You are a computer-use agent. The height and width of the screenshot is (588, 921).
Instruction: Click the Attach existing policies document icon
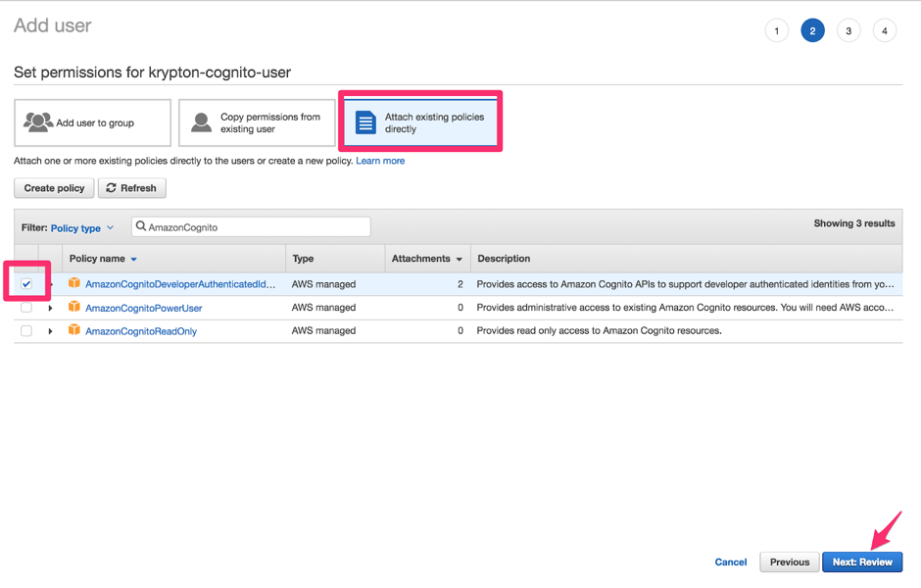tap(365, 122)
